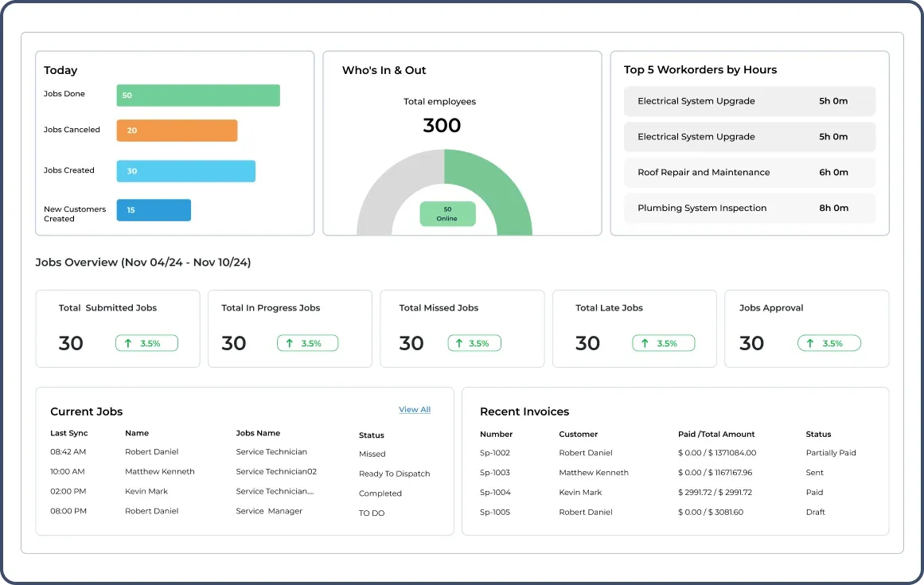924x585 pixels.
Task: Click the Missed status in Current Jobs
Action: pyautogui.click(x=371, y=454)
